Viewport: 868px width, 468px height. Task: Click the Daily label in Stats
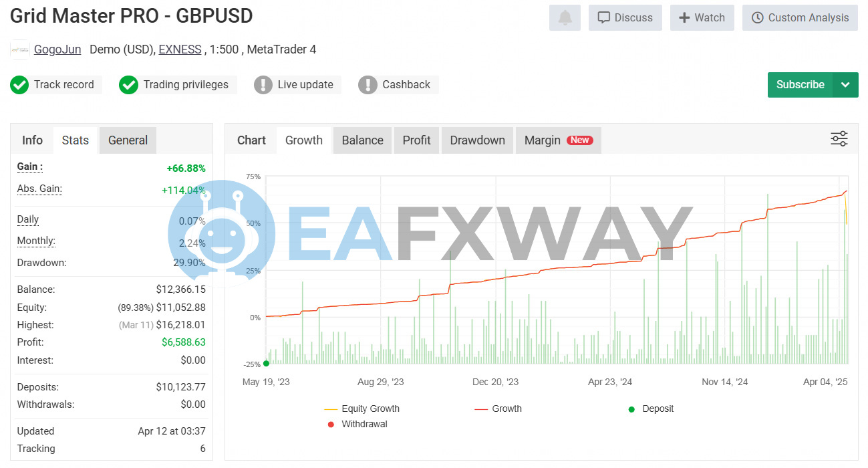click(x=28, y=219)
